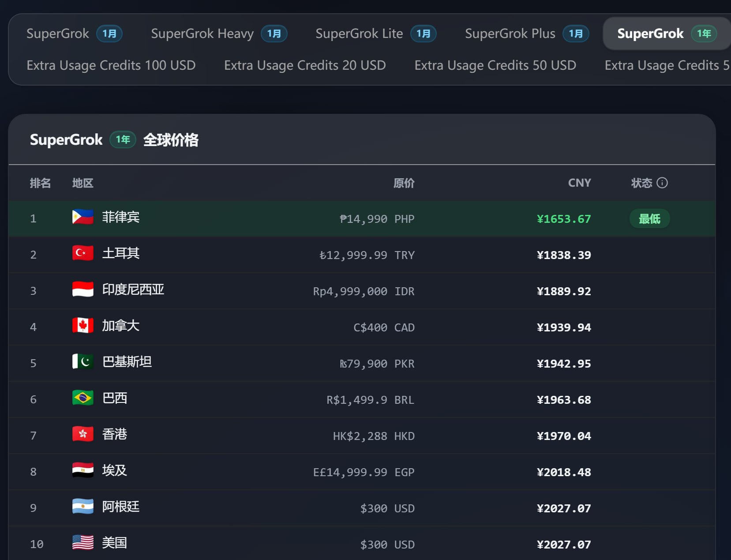Switch to SuperGrok Heavy 1月 tab
The image size is (731, 560).
tap(219, 34)
